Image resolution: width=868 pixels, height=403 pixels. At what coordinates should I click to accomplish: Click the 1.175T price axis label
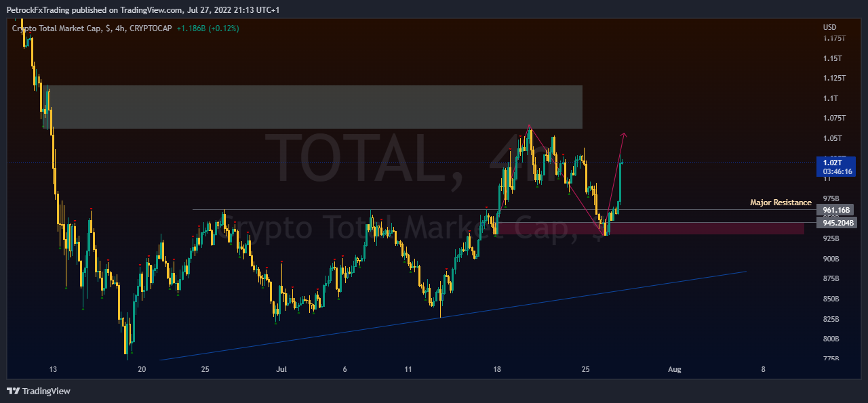pos(833,39)
